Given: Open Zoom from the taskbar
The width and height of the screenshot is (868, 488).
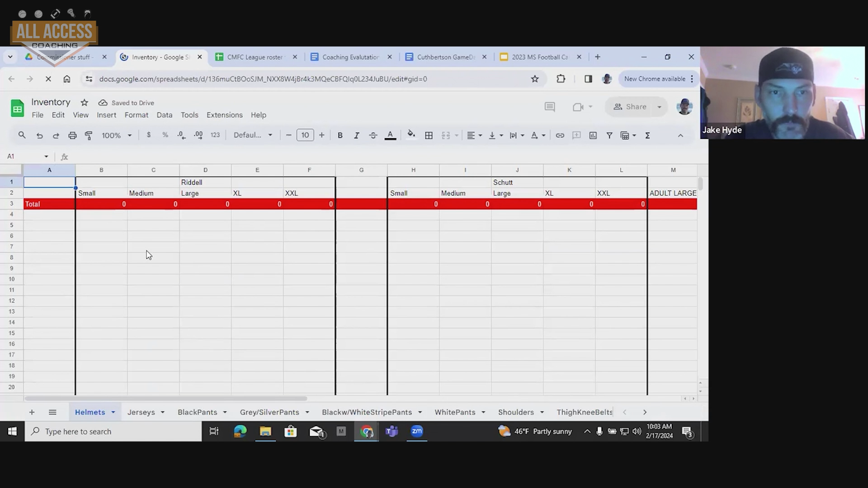Looking at the screenshot, I should (417, 432).
